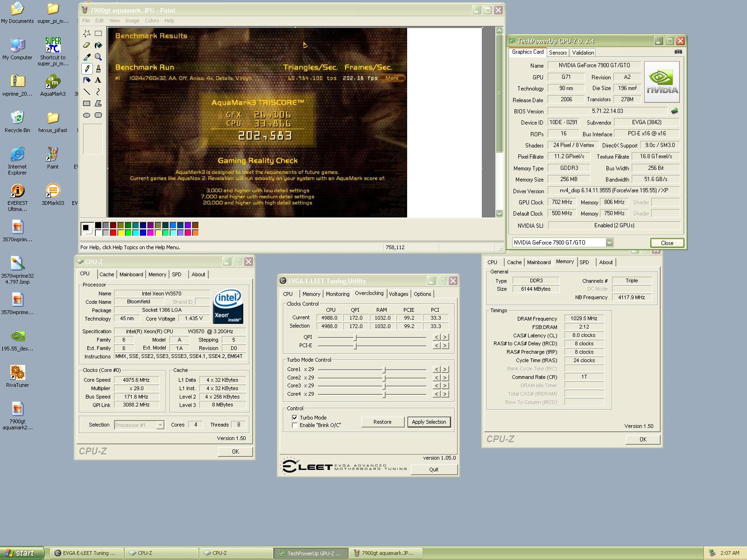Open the AquaMark3 desktop shortcut

[x=53, y=85]
